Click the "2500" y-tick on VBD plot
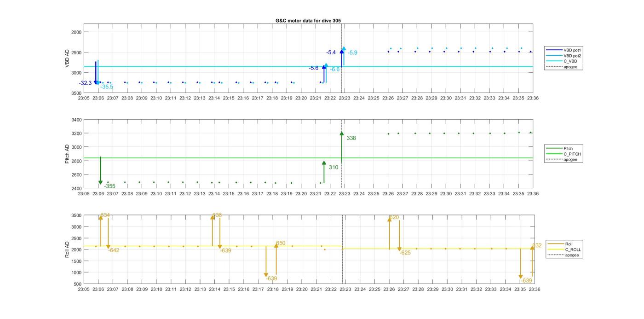This screenshot has width=644, height=319. tap(76, 52)
